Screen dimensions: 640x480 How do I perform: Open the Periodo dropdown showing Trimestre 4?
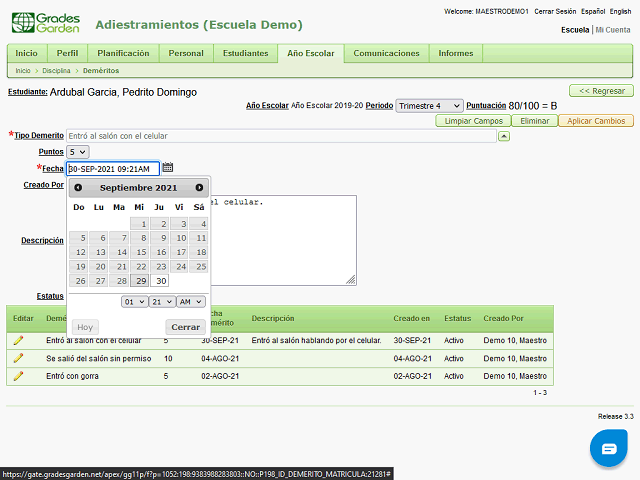(429, 105)
